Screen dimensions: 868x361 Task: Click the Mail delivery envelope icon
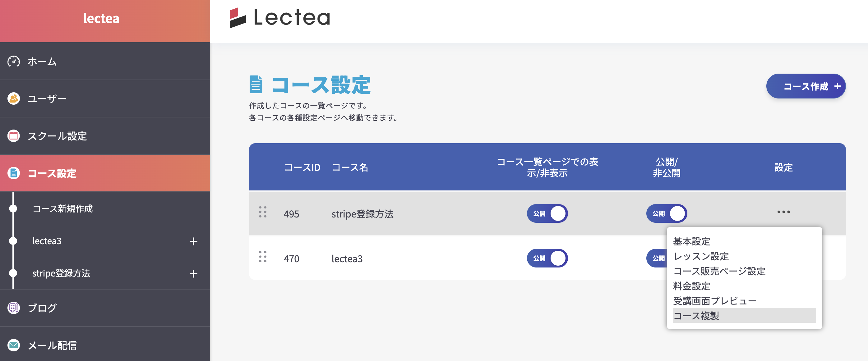point(13,345)
